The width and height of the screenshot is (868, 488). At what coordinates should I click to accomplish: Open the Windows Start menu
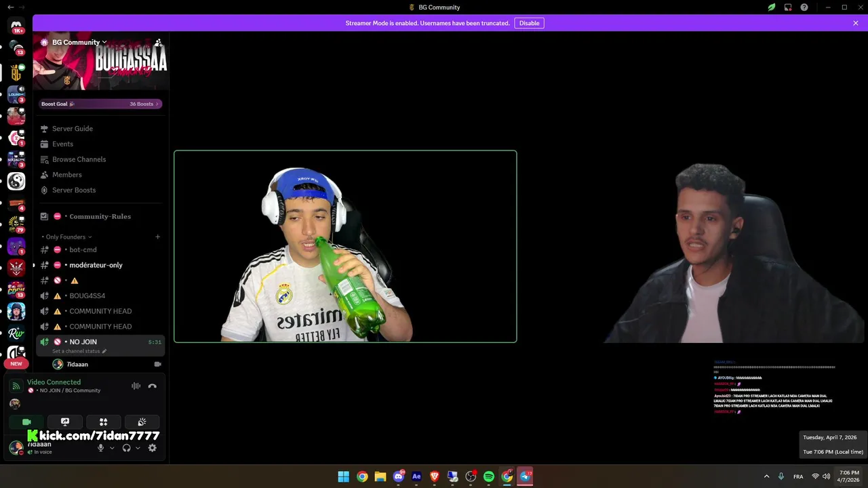tap(344, 476)
